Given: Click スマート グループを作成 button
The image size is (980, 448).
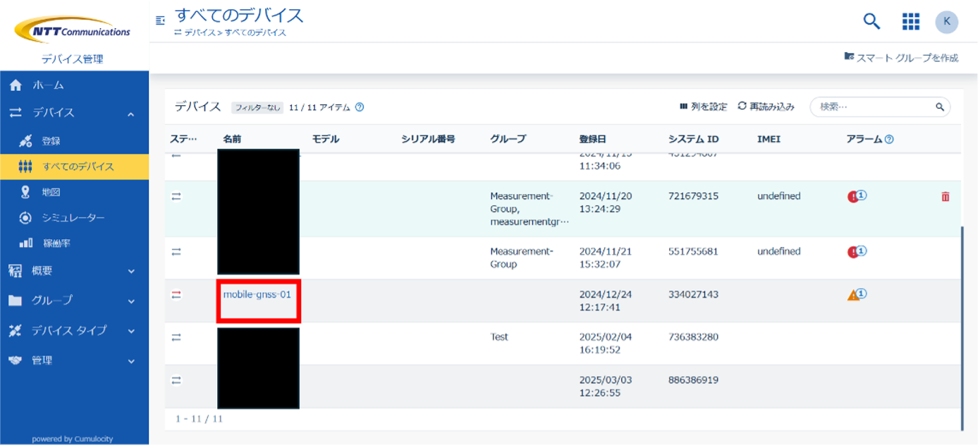Looking at the screenshot, I should pyautogui.click(x=901, y=58).
